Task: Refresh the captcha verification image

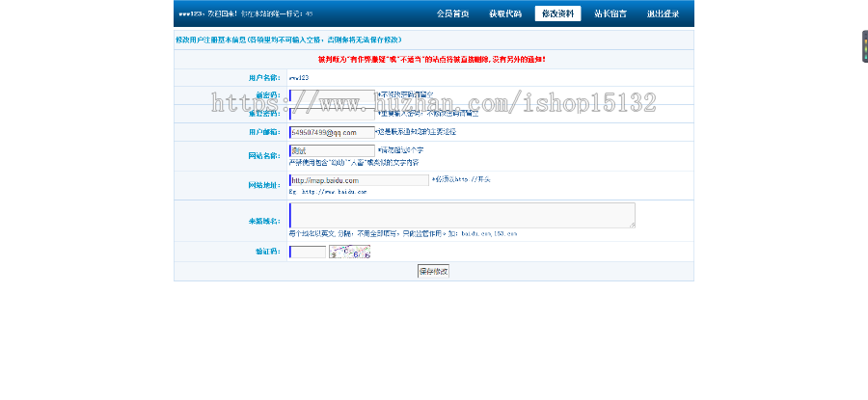Action: pos(349,252)
